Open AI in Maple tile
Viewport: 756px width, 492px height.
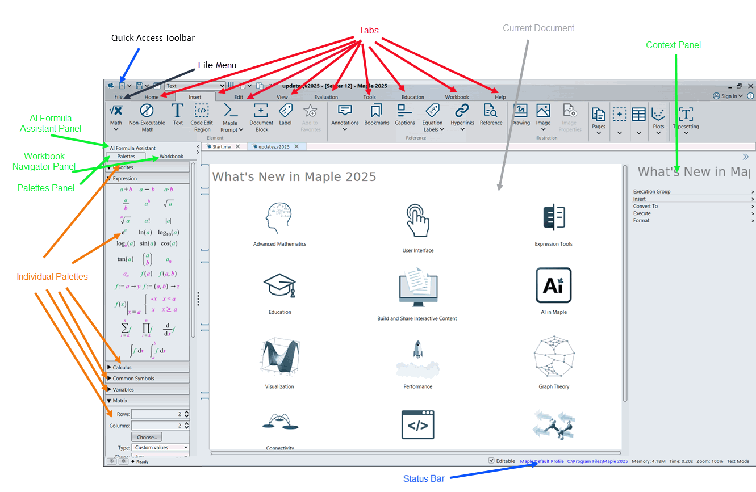point(547,290)
